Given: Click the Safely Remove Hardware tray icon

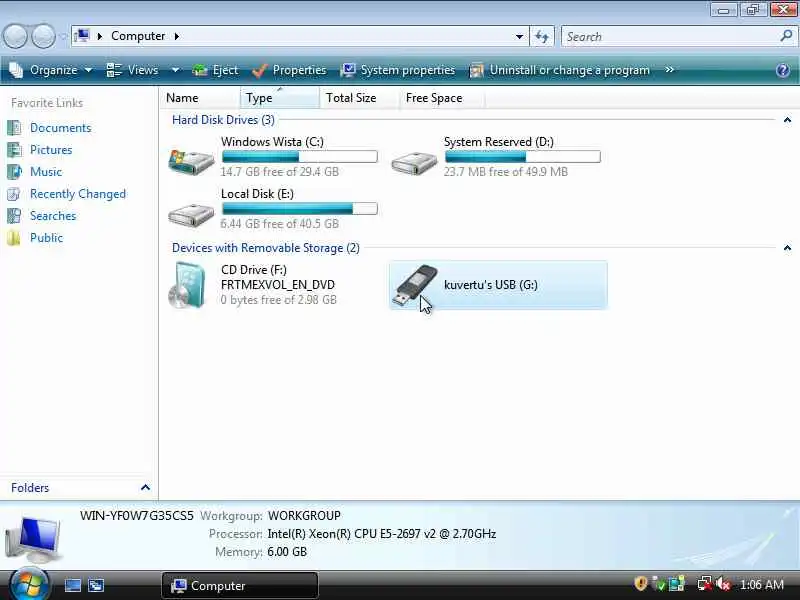Looking at the screenshot, I should 659,584.
